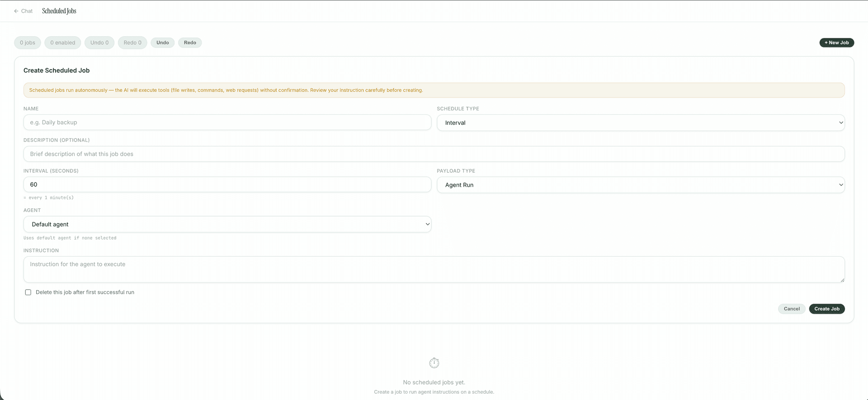Viewport: 868px width, 400px height.
Task: Click the '0 enabled' status pill
Action: point(63,43)
